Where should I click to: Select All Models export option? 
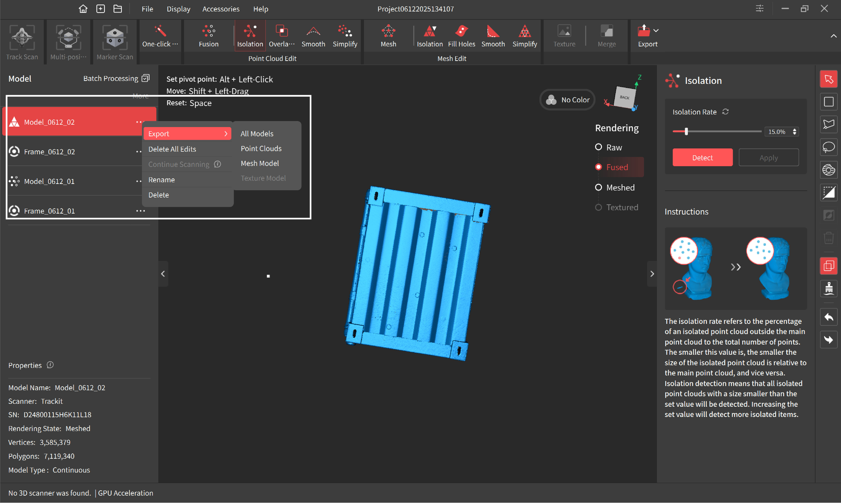point(257,133)
